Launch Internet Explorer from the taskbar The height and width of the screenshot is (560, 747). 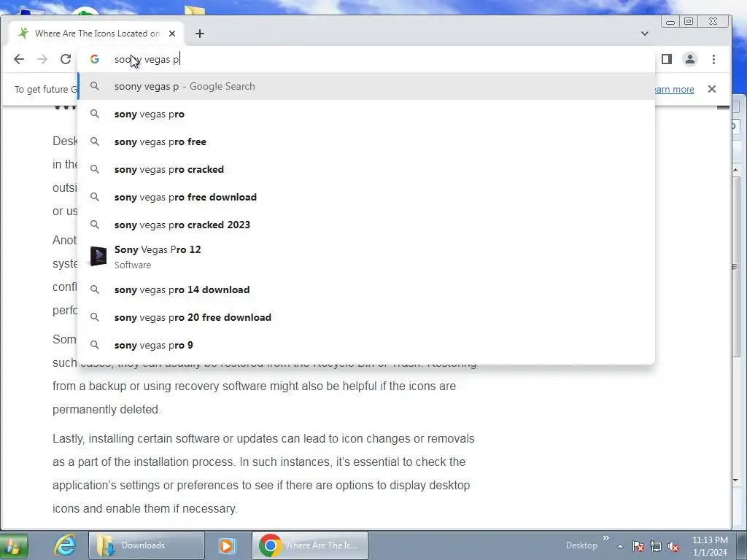(65, 545)
